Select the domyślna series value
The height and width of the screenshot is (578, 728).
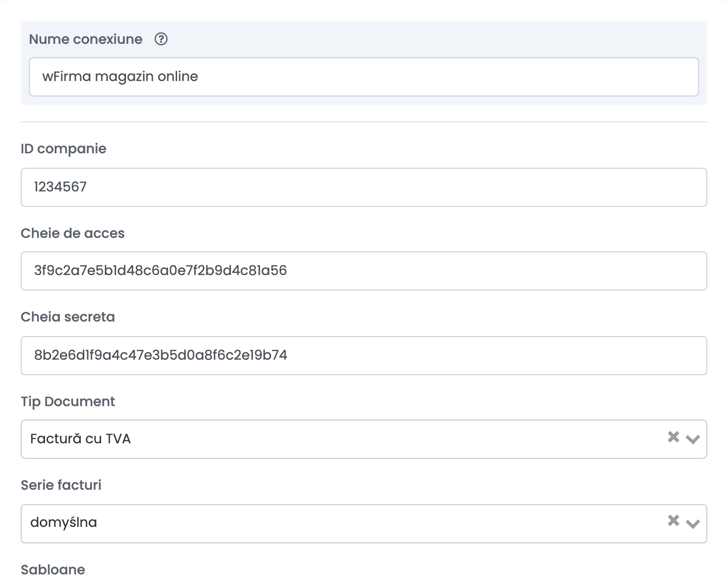point(64,522)
